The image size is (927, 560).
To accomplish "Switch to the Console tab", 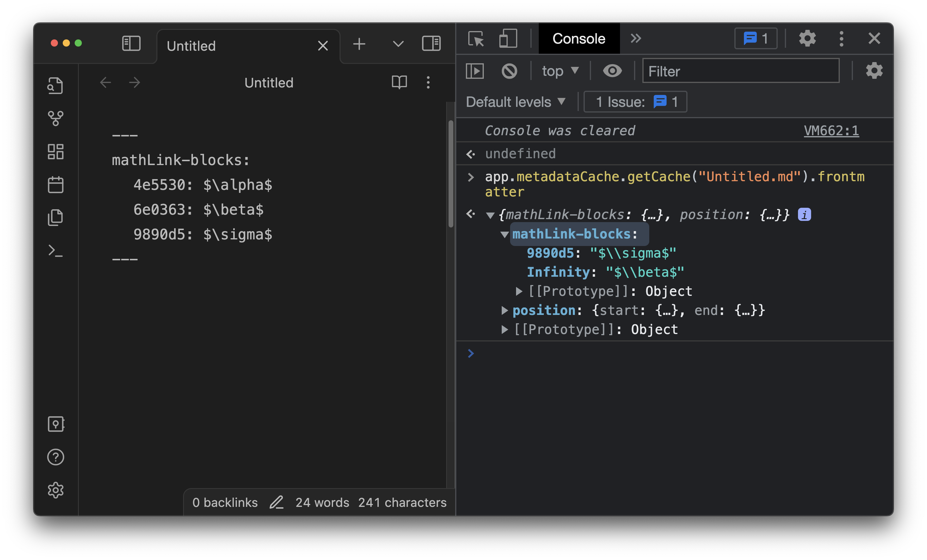I will [578, 39].
